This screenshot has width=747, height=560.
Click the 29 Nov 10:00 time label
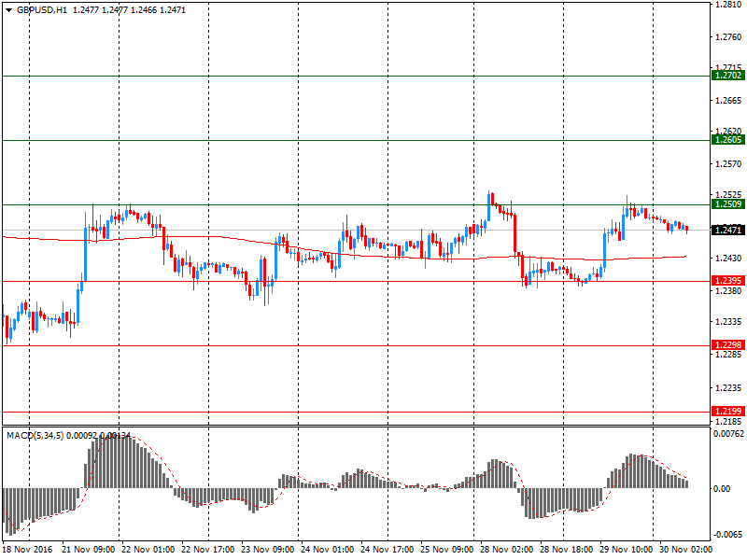click(627, 549)
